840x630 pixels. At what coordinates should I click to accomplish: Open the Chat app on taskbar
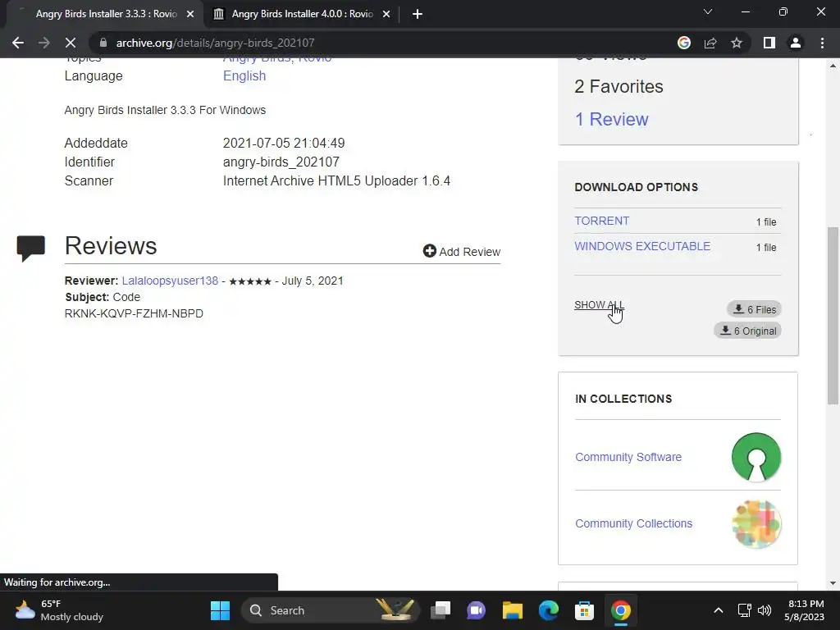(477, 610)
